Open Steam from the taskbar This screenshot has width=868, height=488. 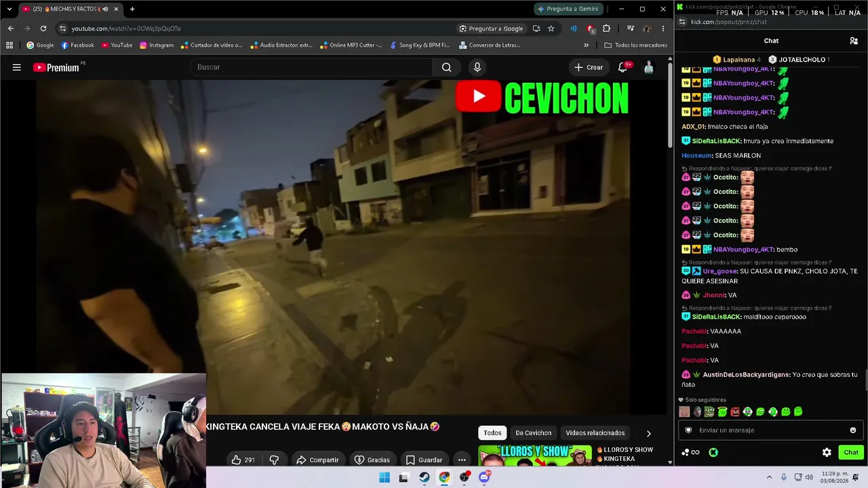point(424,477)
